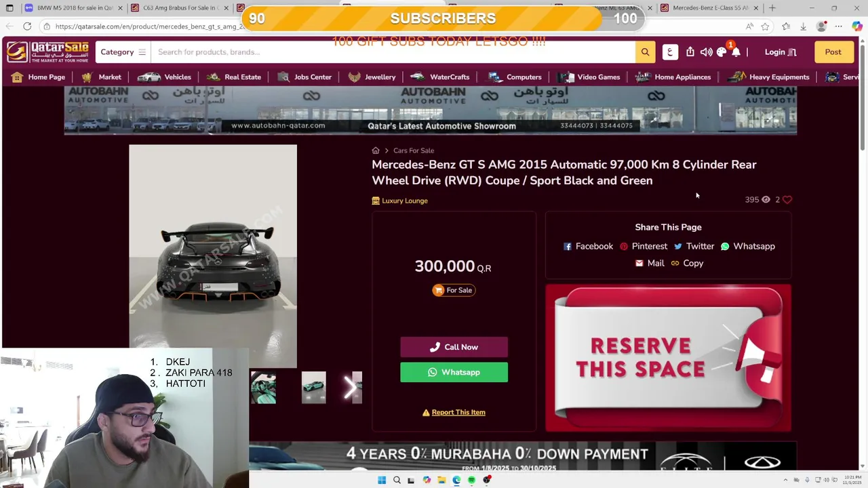Open notifications bell with badge
The height and width of the screenshot is (488, 868).
point(736,52)
